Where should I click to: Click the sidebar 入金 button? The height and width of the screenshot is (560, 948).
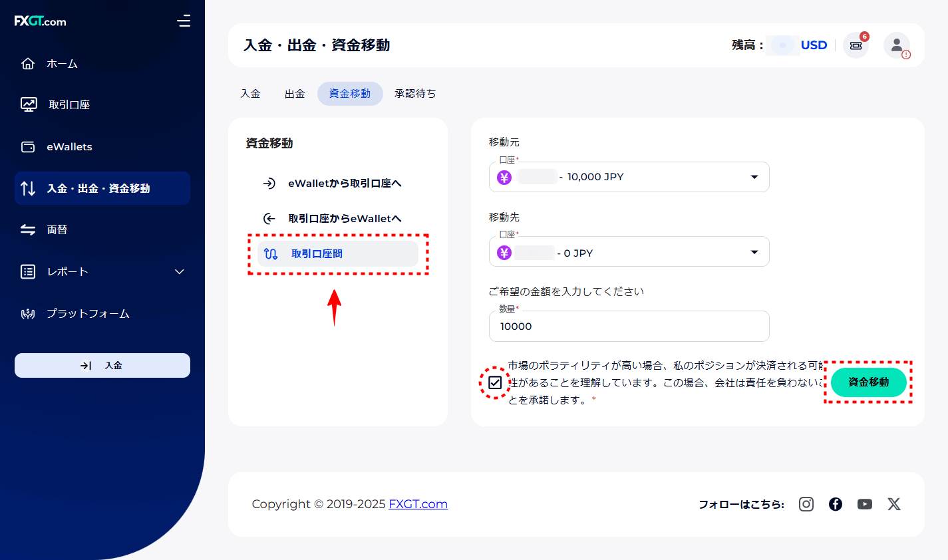tap(102, 365)
